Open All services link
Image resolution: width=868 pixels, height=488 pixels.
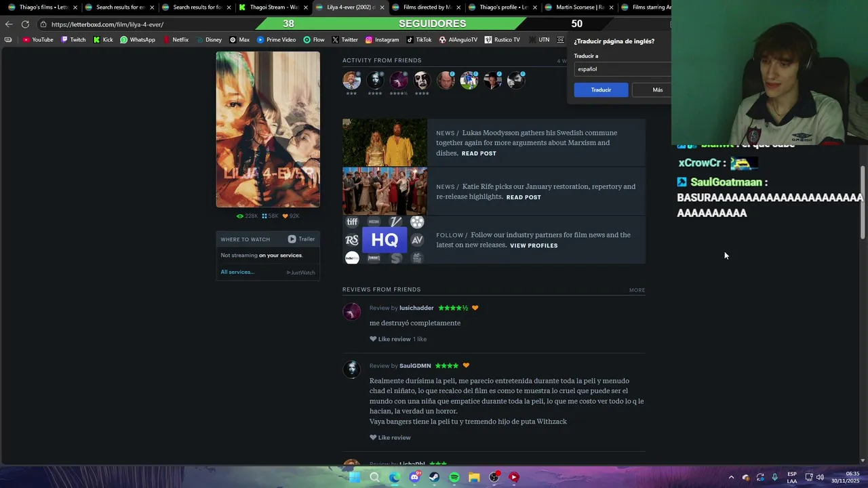tap(237, 272)
